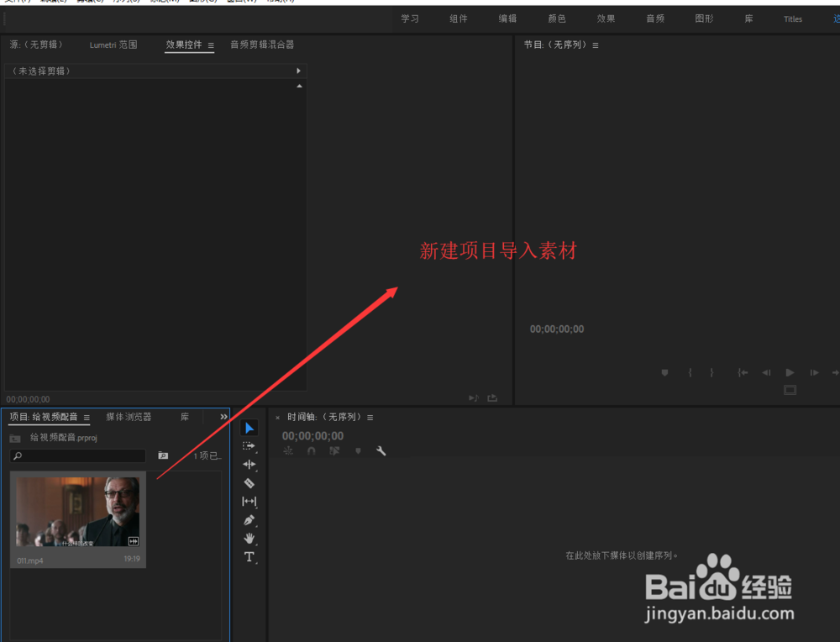Image resolution: width=840 pixels, height=642 pixels.
Task: Open the 编辑 workspace
Action: coord(508,18)
